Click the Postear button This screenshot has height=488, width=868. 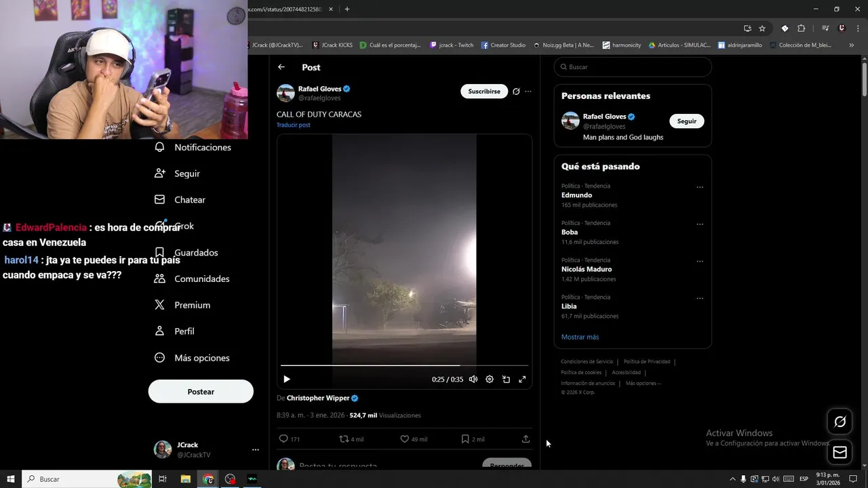pyautogui.click(x=201, y=392)
